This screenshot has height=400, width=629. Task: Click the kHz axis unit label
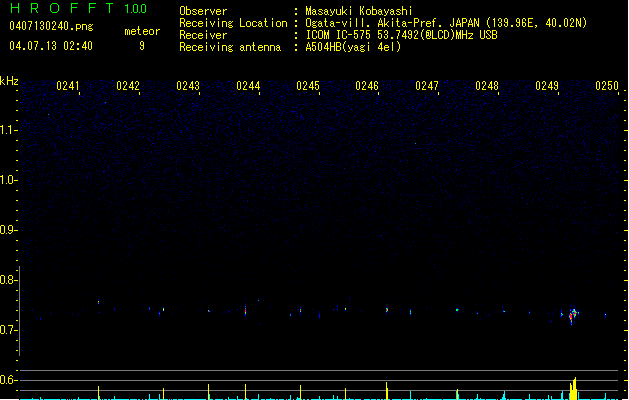pos(9,81)
